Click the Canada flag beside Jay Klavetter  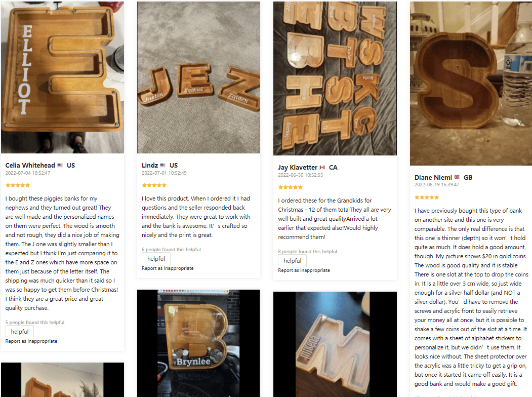click(x=322, y=168)
